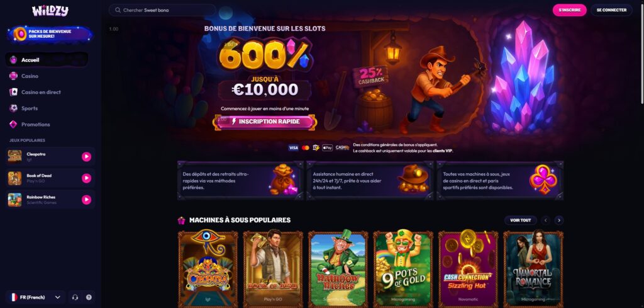
Task: Expand the FR (French) language dropdown
Action: (35, 297)
